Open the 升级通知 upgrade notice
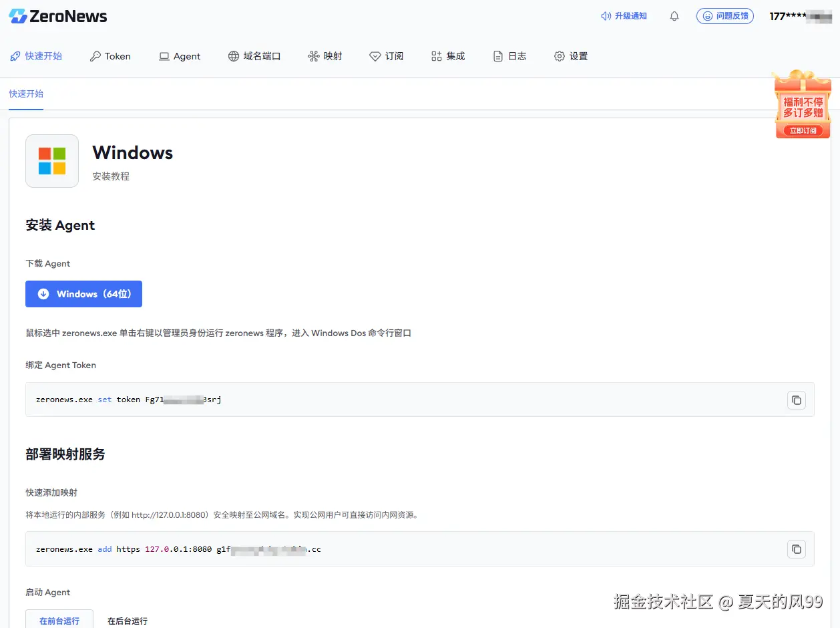This screenshot has height=628, width=840. click(x=624, y=16)
